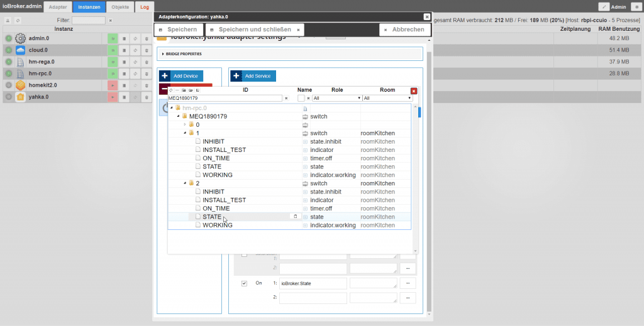Viewport: 644px width, 326px height.
Task: Click the ioBroker.State input field
Action: pos(313,283)
